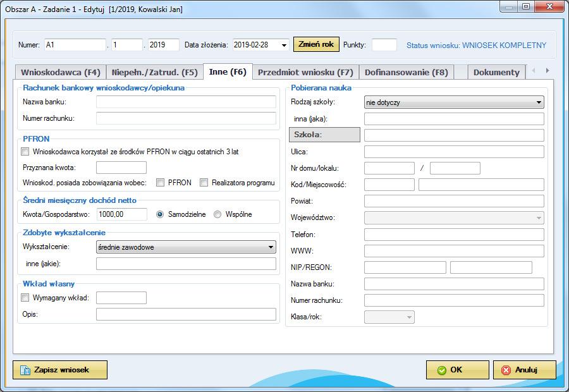Switch to the Wnioskodawca (F4) tab
This screenshot has height=392, width=569.
[x=60, y=72]
